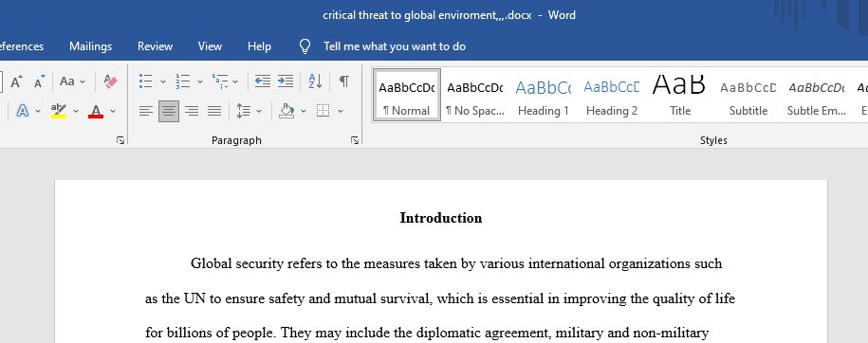Screen dimensions: 868x343
Task: Decrease paragraph indent
Action: [x=263, y=81]
